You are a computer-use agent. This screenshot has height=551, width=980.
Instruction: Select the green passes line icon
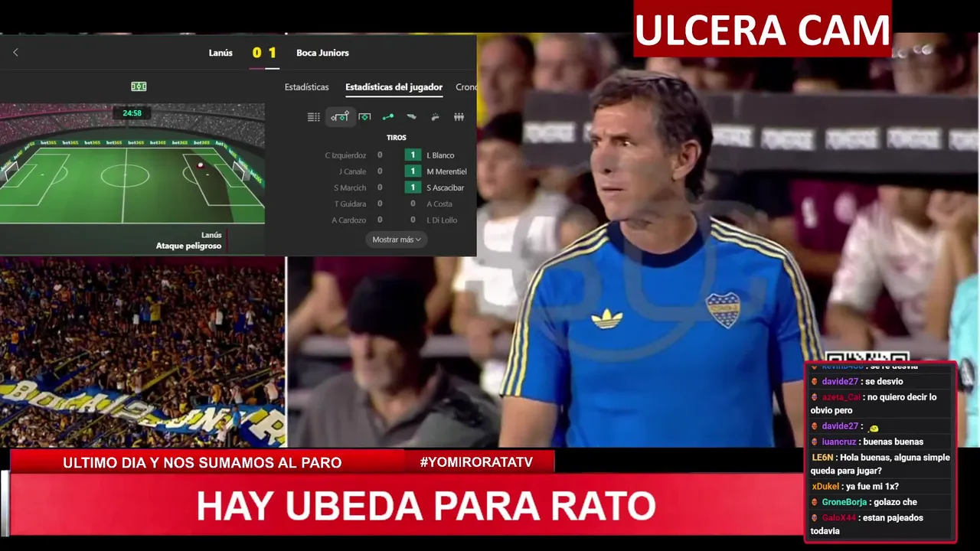[x=388, y=117]
